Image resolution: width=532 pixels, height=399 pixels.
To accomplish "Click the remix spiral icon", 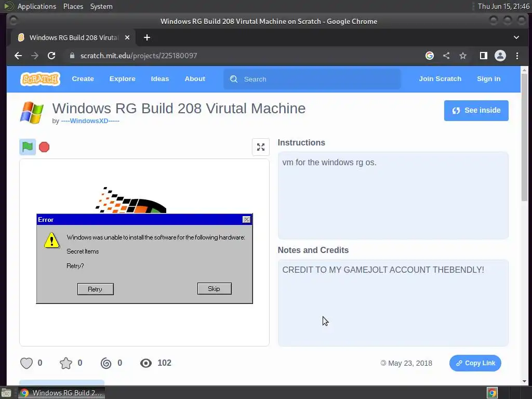I will pyautogui.click(x=106, y=363).
